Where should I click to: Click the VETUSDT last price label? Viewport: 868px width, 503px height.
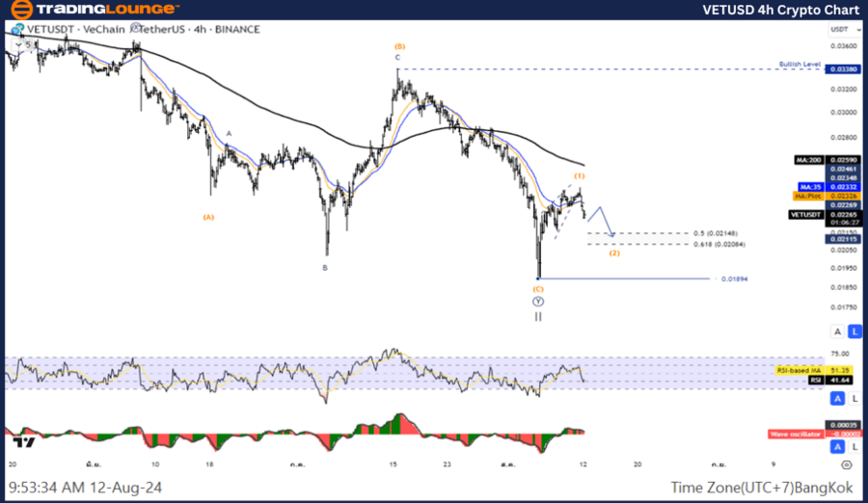point(806,215)
